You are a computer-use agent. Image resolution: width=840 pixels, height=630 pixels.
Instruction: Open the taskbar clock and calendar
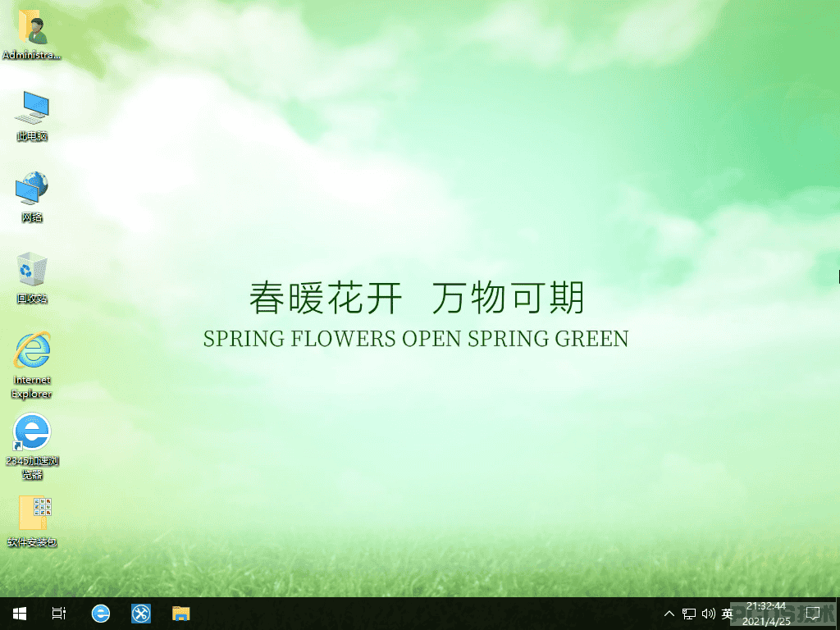point(766,614)
